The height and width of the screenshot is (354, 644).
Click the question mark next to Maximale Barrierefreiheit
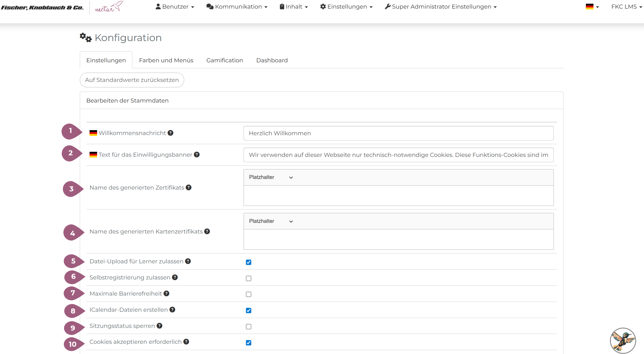[166, 293]
